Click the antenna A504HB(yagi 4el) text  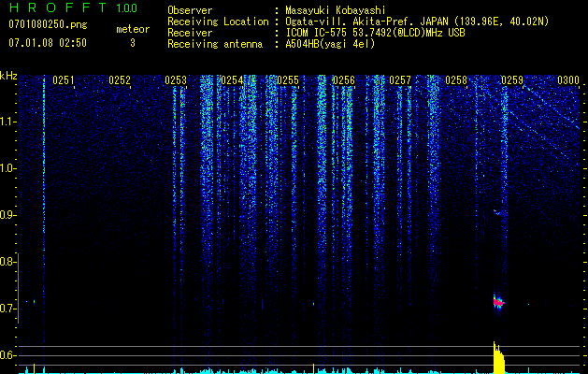tap(330, 44)
